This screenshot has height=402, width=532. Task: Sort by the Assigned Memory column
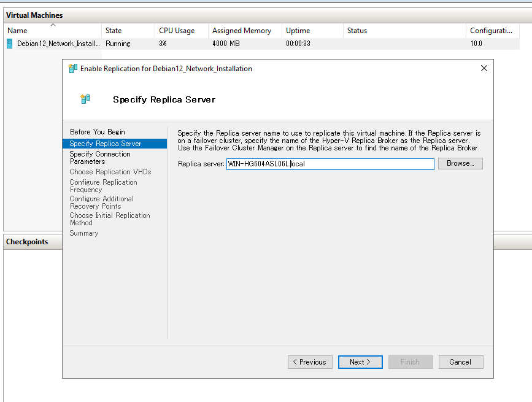click(245, 31)
